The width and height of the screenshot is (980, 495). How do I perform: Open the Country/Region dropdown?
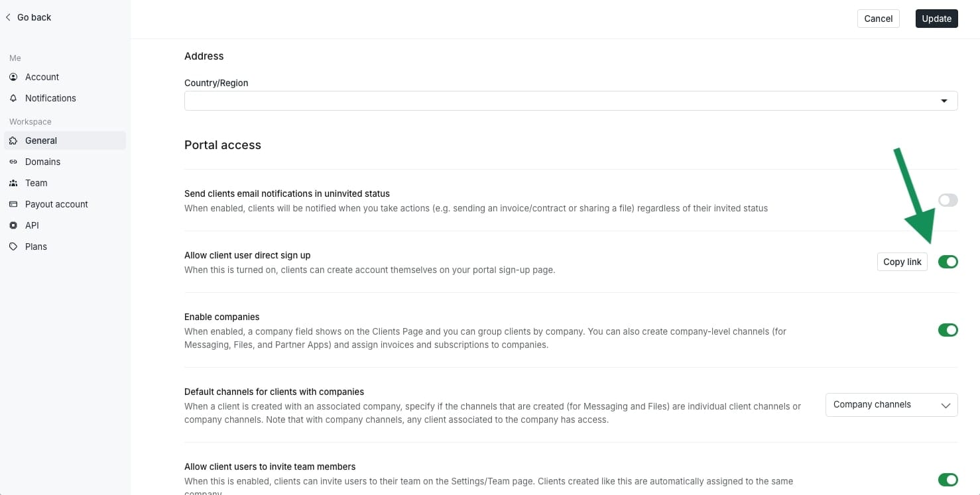[570, 101]
